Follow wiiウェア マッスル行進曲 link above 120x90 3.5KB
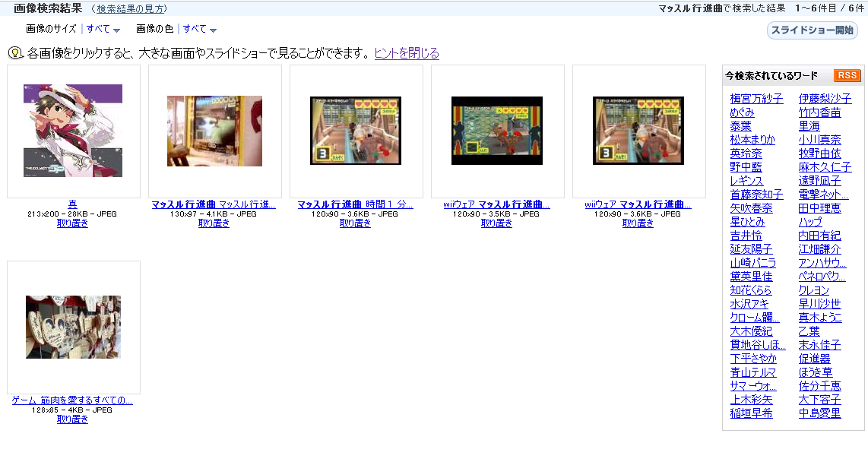This screenshot has height=462, width=868. click(496, 204)
